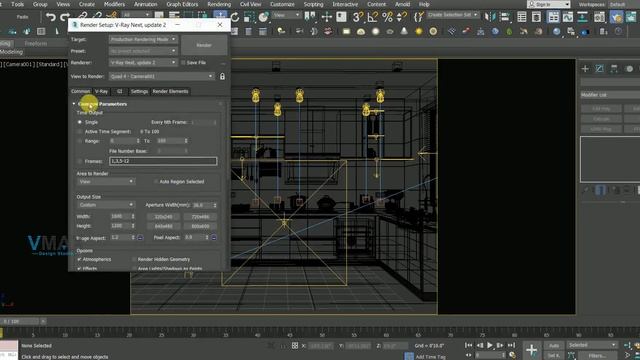This screenshot has width=640, height=360.
Task: Open the Hierarchy panel tab icon
Action: (614, 69)
